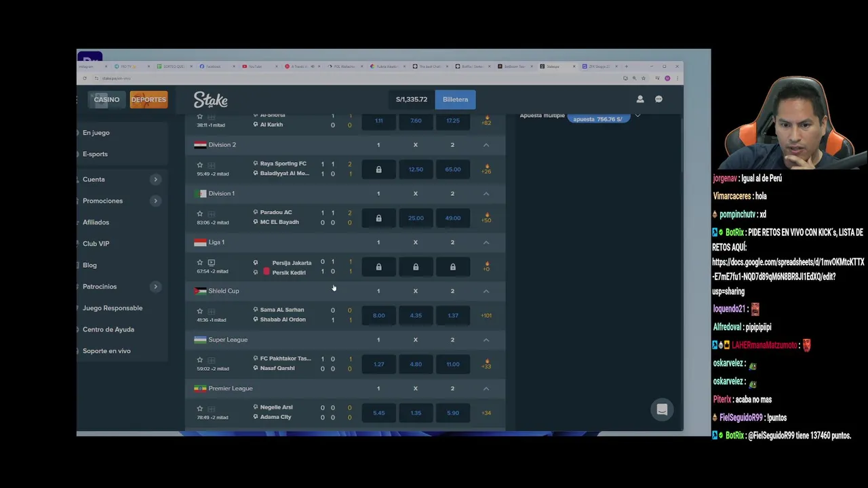The image size is (868, 488).
Task: Open +26 more markets for Raya Sporting
Action: click(x=486, y=169)
